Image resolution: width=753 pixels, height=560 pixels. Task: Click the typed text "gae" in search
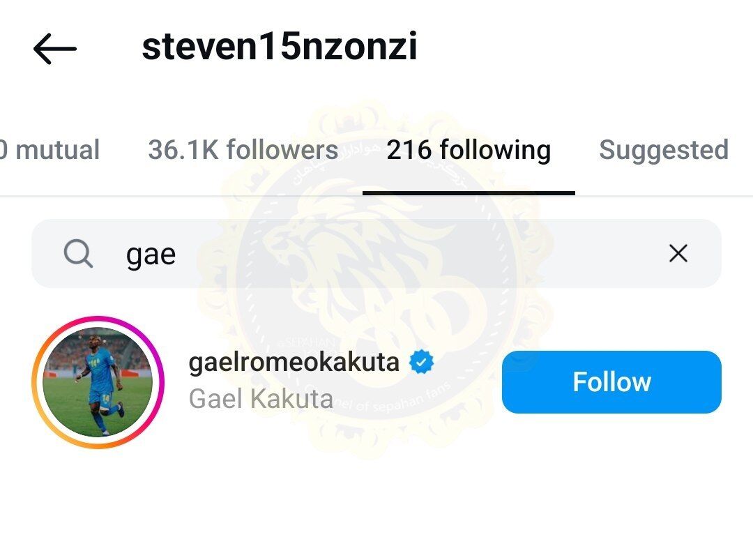pyautogui.click(x=151, y=255)
